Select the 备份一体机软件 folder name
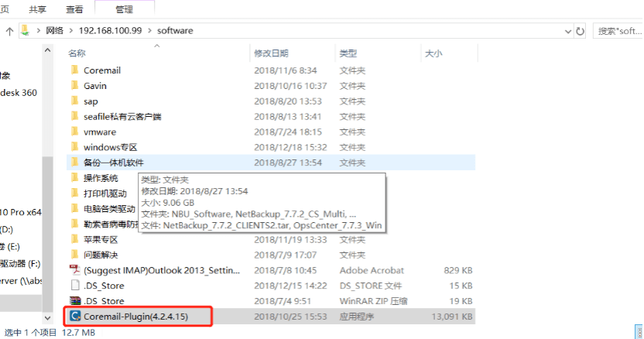Screen dimensions: 644x339 click(x=114, y=163)
